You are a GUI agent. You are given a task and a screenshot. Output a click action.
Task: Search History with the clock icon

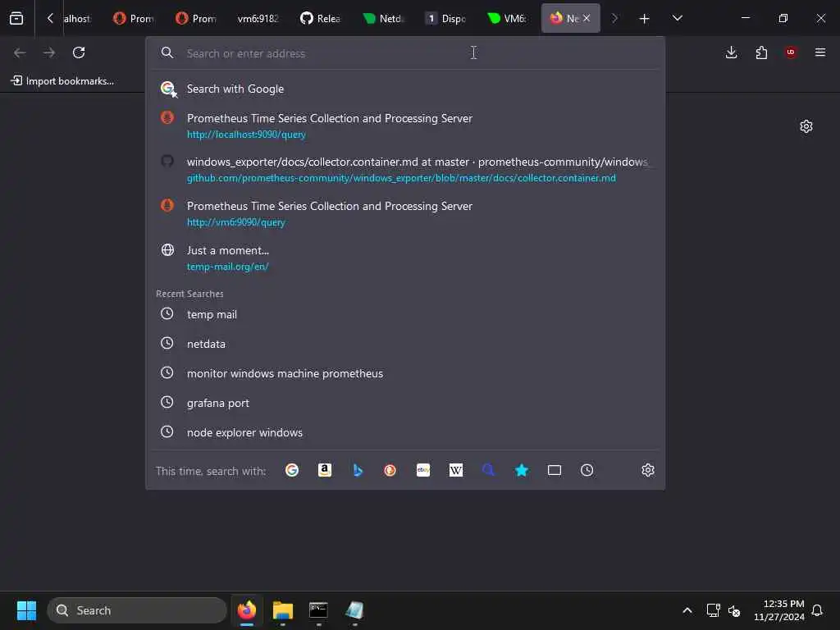point(587,470)
